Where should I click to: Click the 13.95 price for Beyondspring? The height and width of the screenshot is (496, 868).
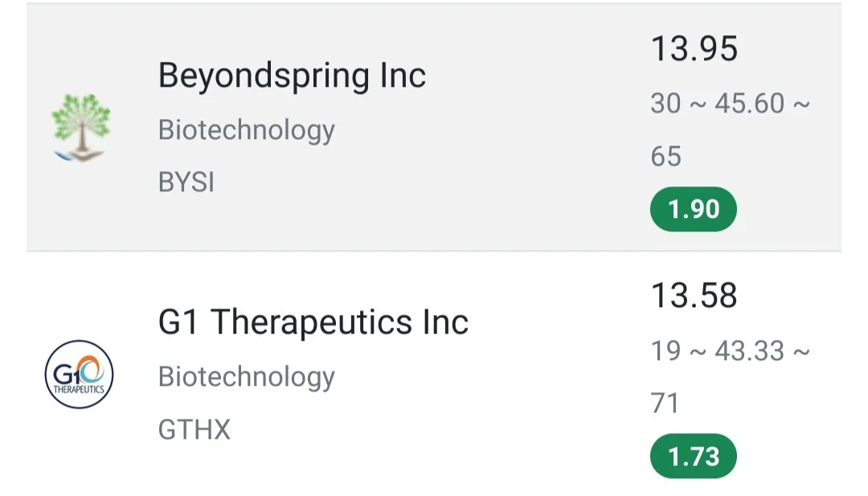[694, 49]
